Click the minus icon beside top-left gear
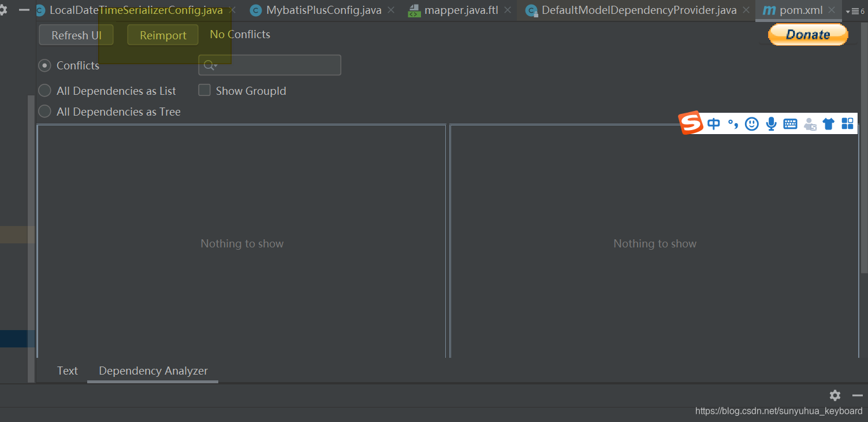The image size is (868, 422). tap(24, 10)
